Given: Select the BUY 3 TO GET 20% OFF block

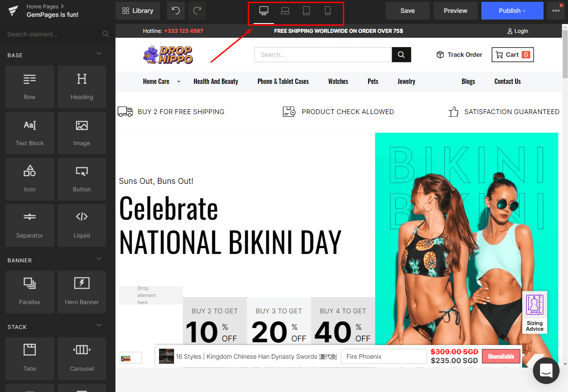Looking at the screenshot, I should click(x=279, y=321).
